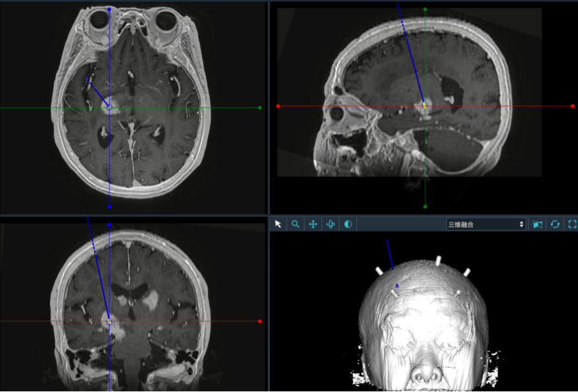Activate the 3D rotate tool

tap(330, 224)
